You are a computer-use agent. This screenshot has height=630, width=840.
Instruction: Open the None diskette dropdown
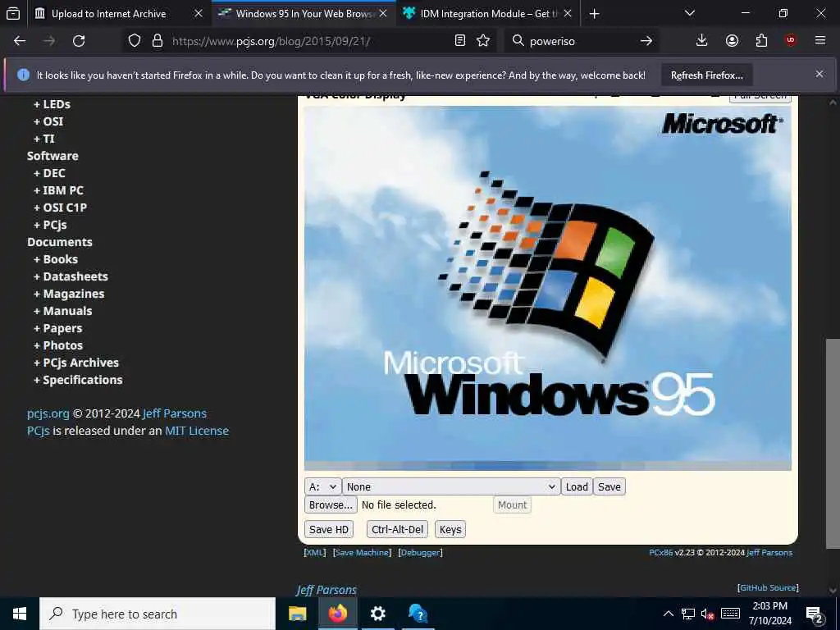coord(451,487)
